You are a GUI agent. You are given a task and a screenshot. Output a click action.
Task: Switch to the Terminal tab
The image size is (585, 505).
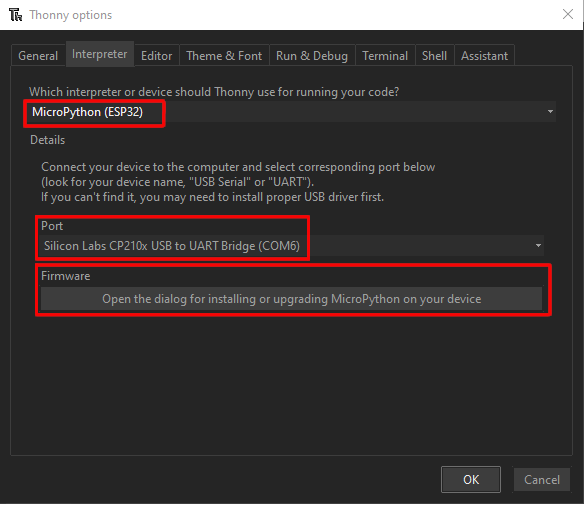tap(385, 56)
